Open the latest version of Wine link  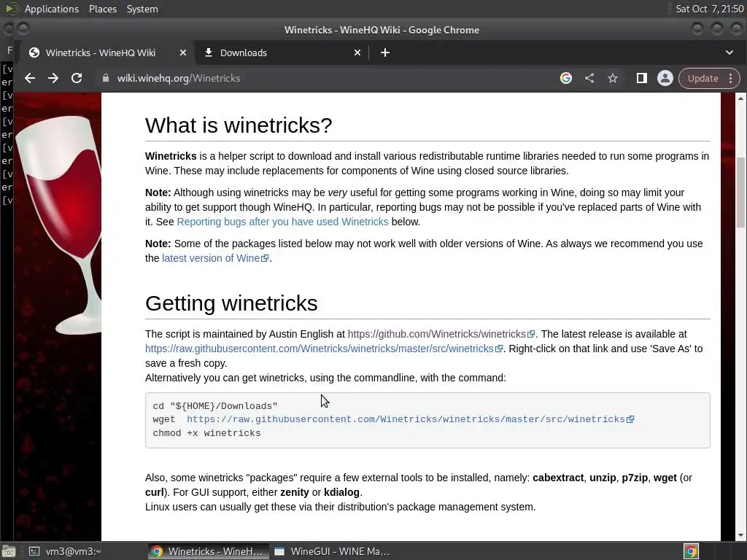coord(215,258)
